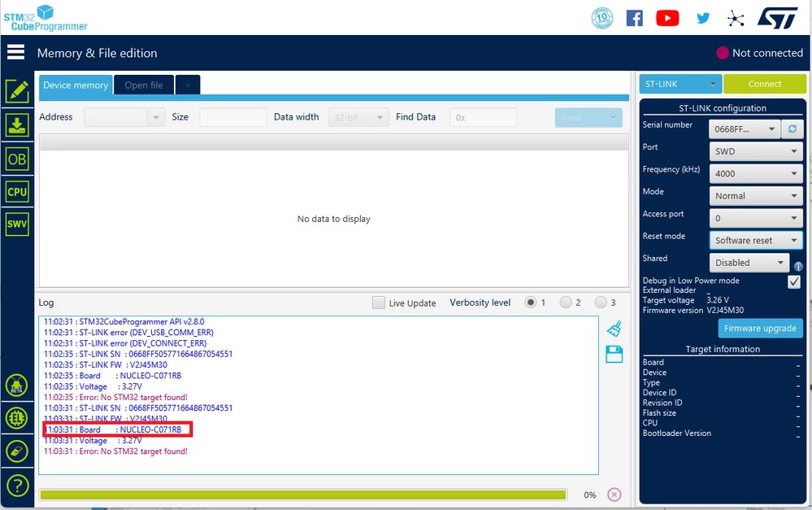Click the info icon beside Shared

[x=798, y=267]
